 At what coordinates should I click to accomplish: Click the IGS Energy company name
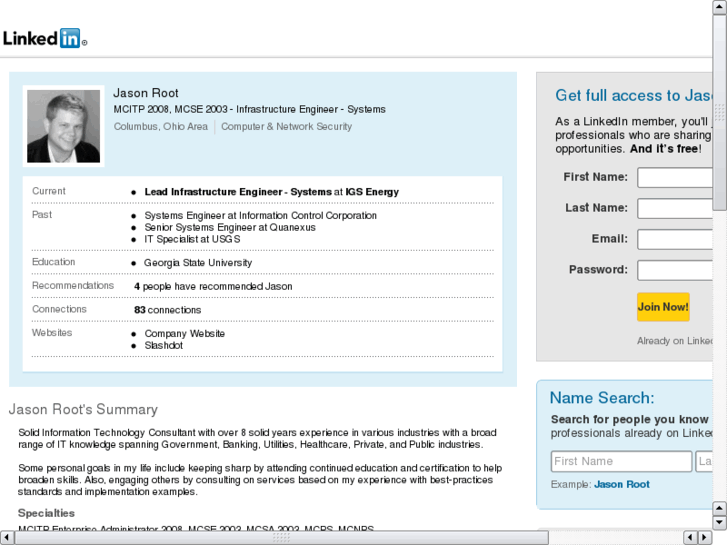click(x=372, y=192)
